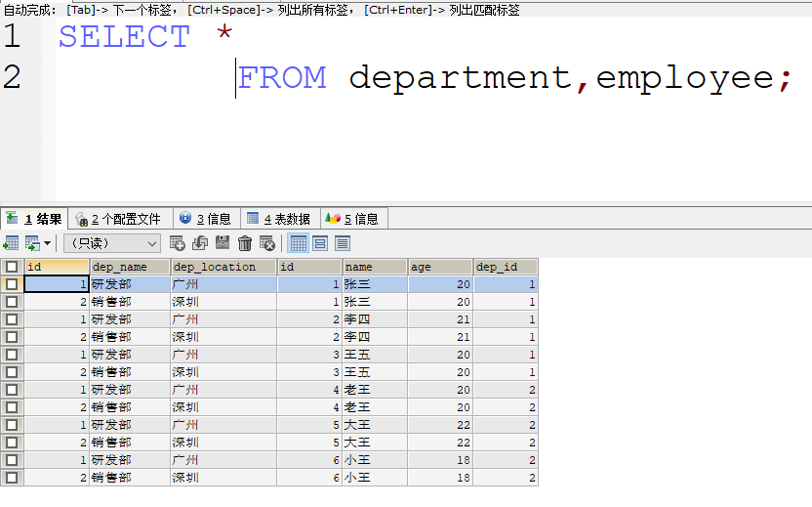Select the 研发部 cell in 小王 row

point(130,460)
